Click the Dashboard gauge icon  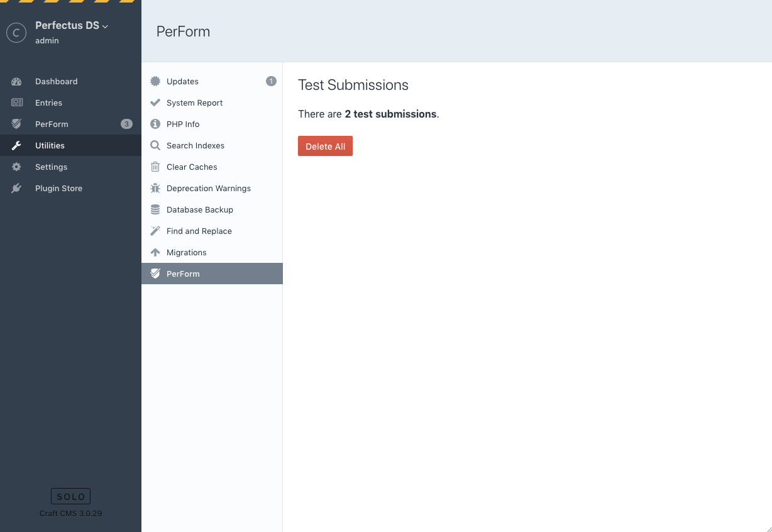[16, 82]
